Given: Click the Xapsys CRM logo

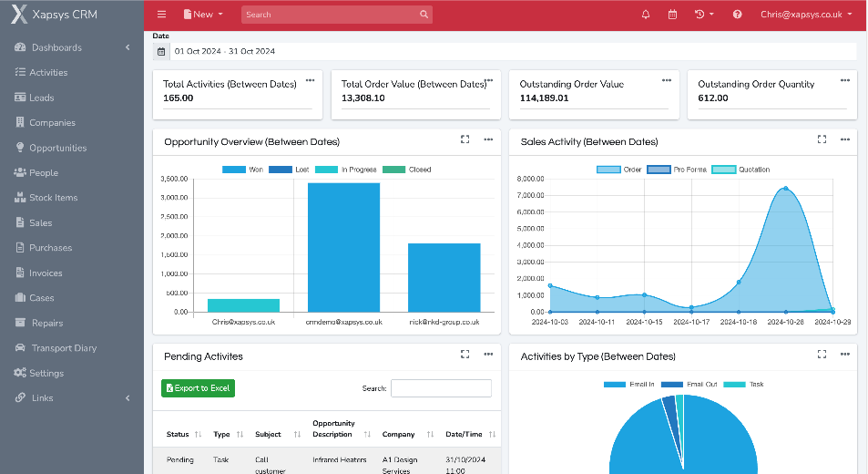Looking at the screenshot, I should tap(55, 15).
